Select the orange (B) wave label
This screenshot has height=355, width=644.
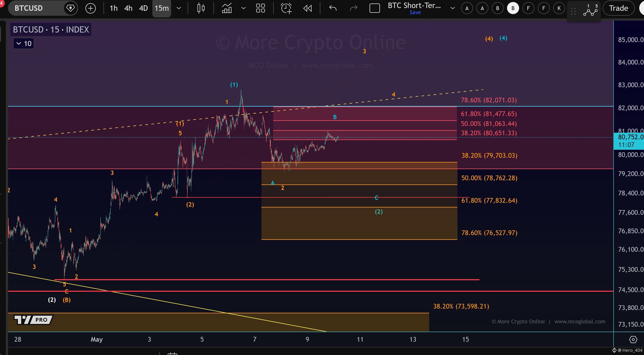67,300
